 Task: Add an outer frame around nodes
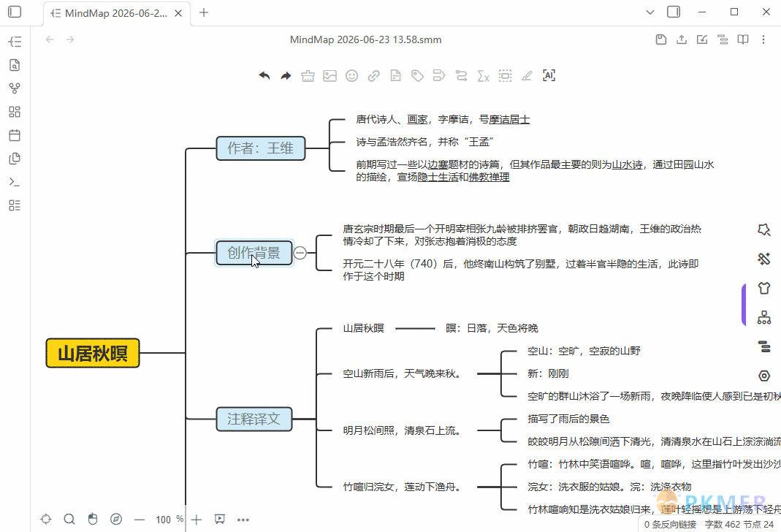pyautogui.click(x=505, y=76)
